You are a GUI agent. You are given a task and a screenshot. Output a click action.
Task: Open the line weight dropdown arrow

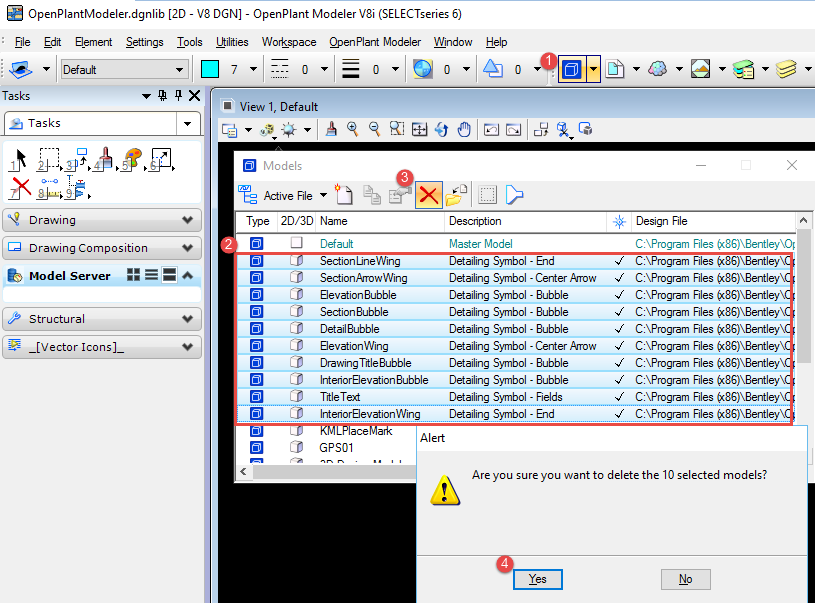tap(396, 69)
